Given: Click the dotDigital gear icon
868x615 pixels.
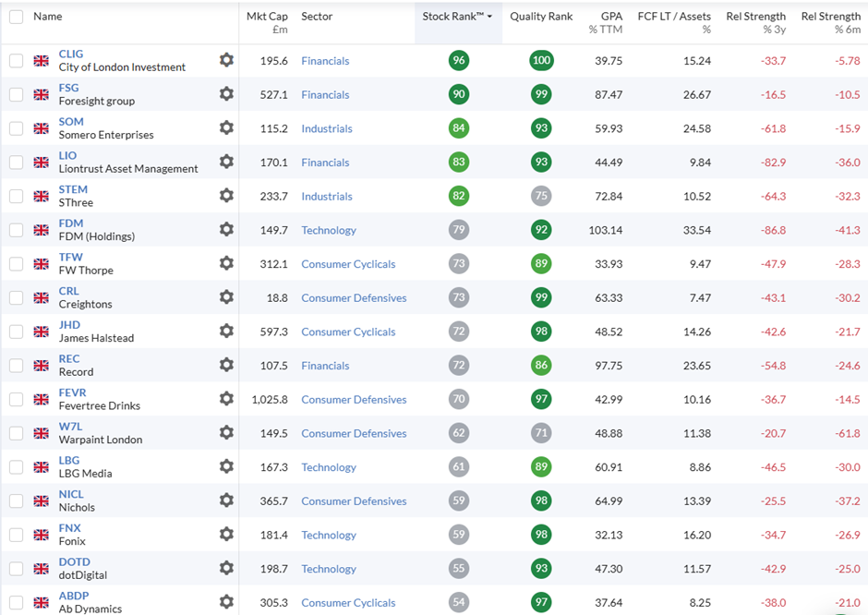Looking at the screenshot, I should tap(226, 567).
